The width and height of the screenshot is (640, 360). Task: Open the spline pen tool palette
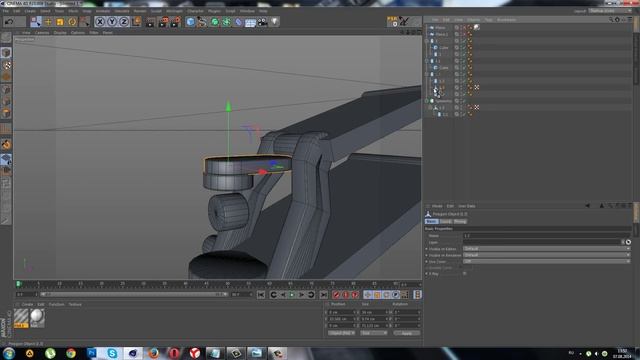pos(202,22)
